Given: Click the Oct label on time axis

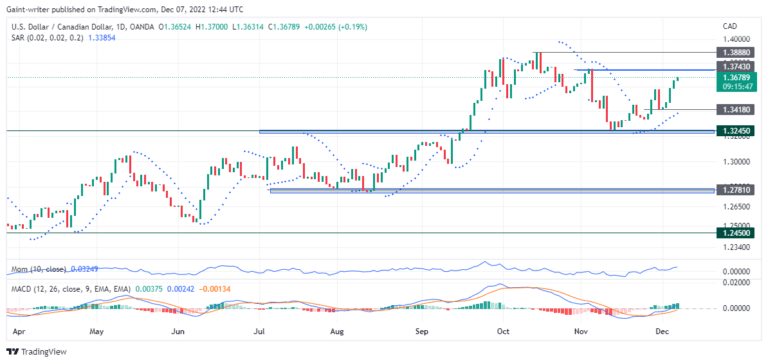Looking at the screenshot, I should coord(503,332).
